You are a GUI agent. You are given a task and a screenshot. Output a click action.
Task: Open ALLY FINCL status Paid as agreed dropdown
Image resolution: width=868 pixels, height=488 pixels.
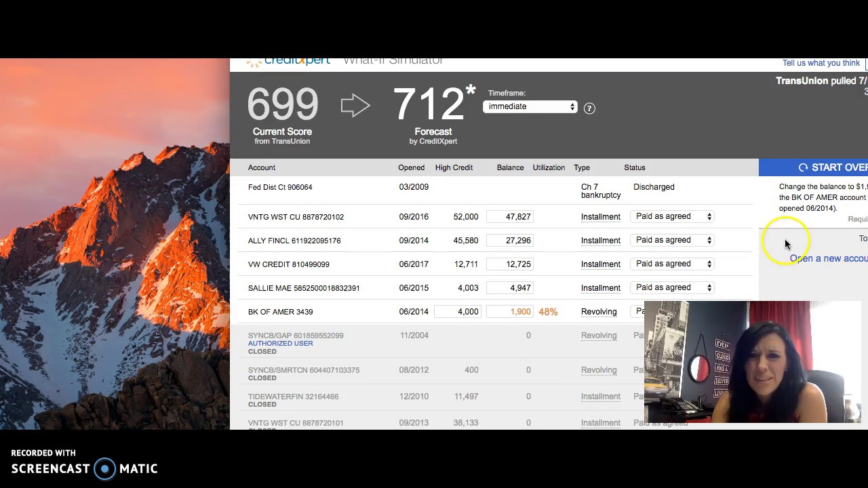(x=673, y=240)
